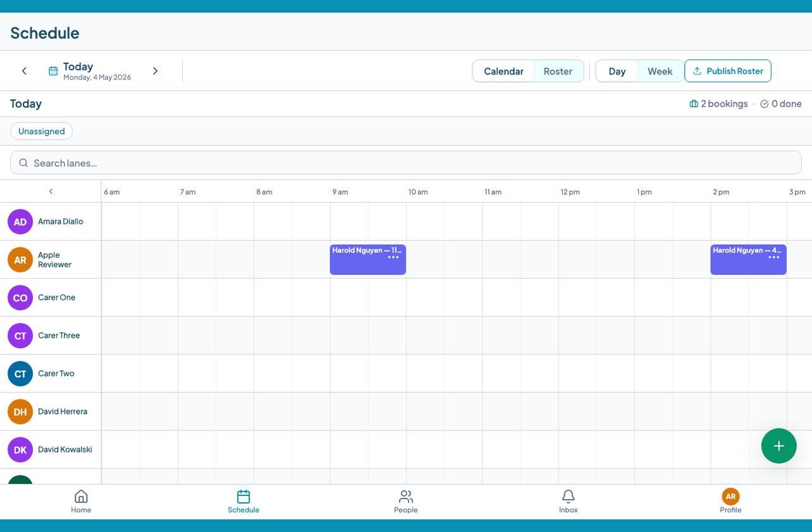This screenshot has height=532, width=812.
Task: Click the Amara Diallo name
Action: coord(61,222)
